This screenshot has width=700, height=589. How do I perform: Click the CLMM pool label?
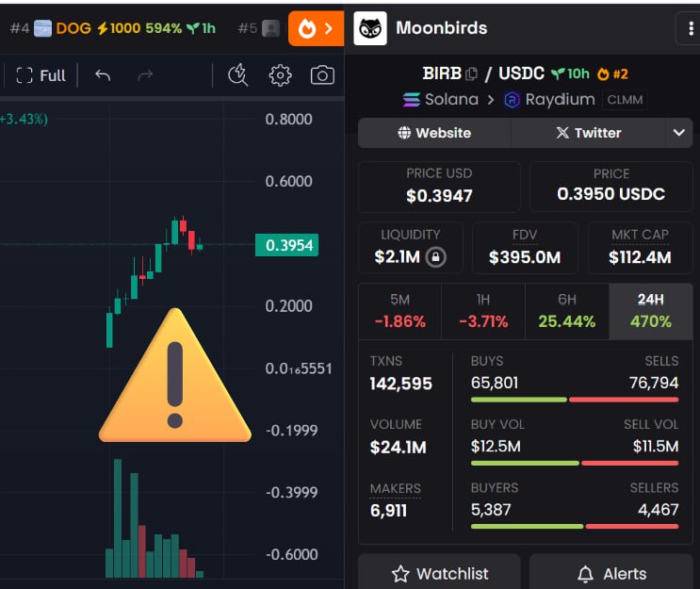point(625,100)
